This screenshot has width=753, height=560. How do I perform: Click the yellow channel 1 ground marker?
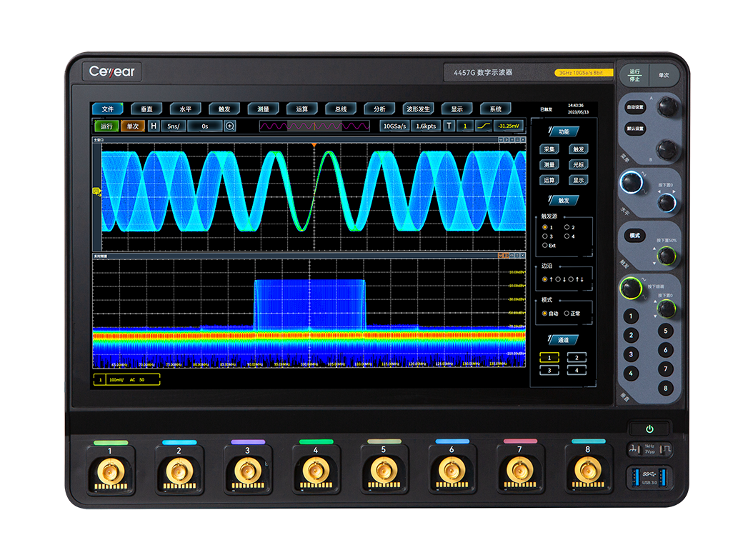96,191
